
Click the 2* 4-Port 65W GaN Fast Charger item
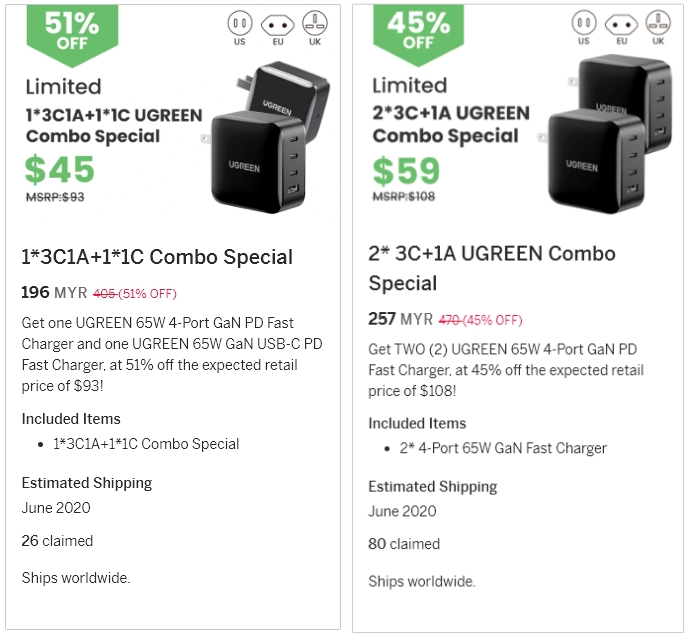(503, 448)
